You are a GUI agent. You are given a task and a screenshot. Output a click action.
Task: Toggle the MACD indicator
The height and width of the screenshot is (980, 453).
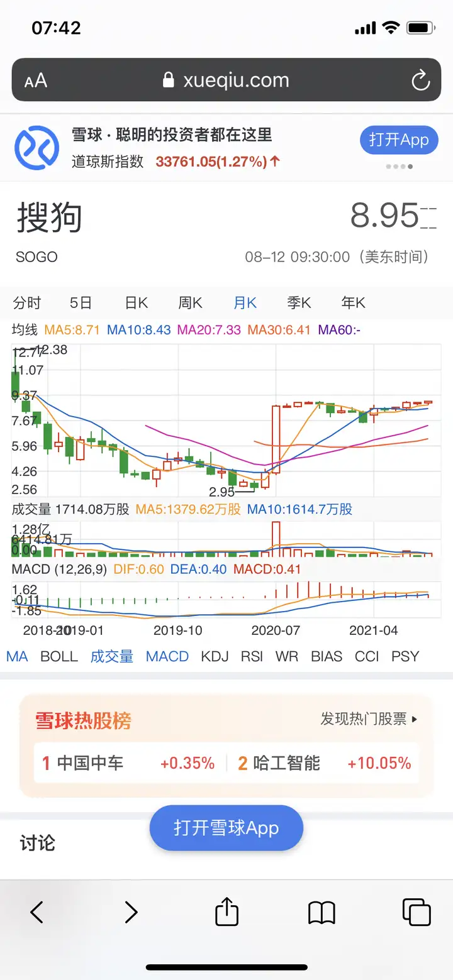pos(167,656)
